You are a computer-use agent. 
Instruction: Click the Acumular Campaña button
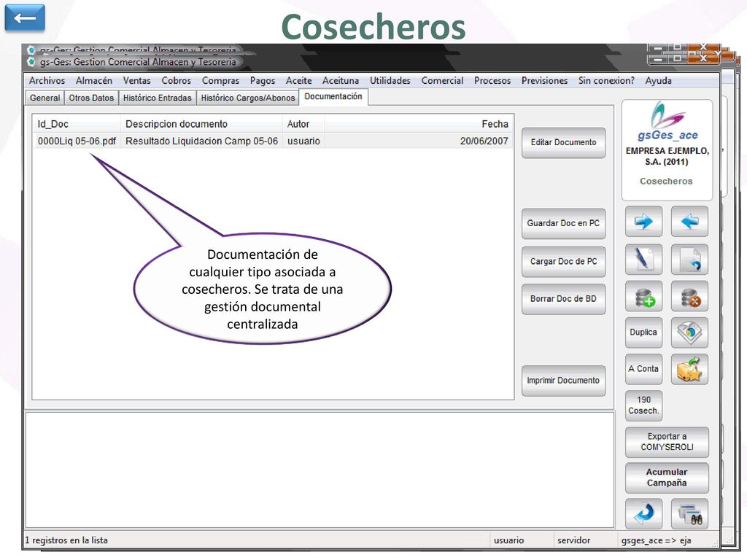(x=667, y=478)
